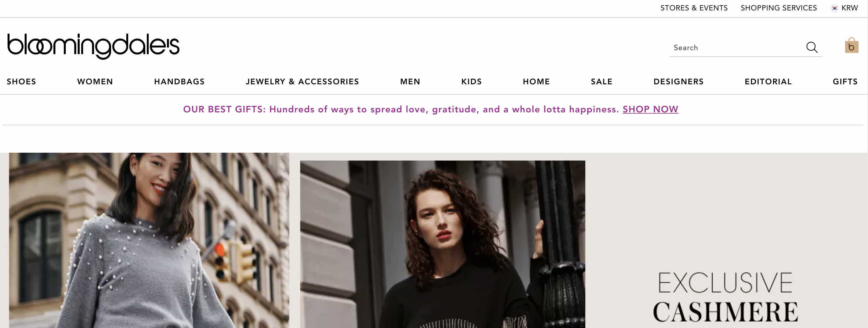Click the magnifying glass search icon
Viewport: 868px width, 328px height.
point(812,48)
